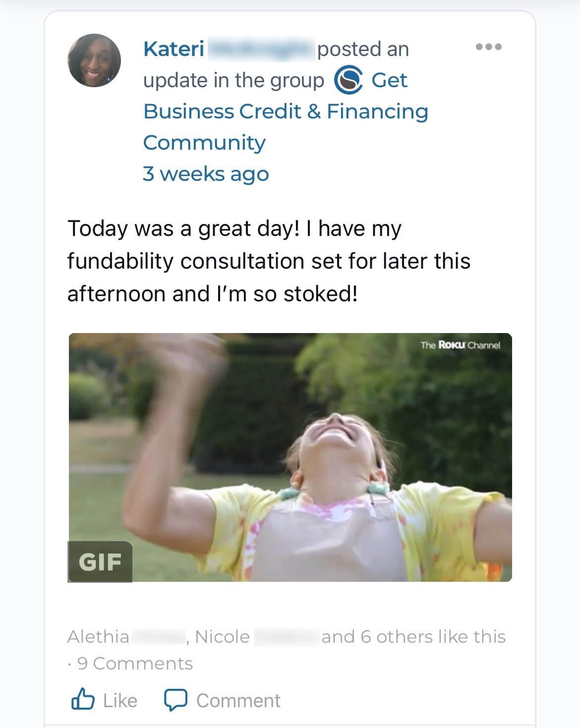Open the 3 weeks ago timestamp link
Image resolution: width=580 pixels, height=728 pixels.
click(x=206, y=174)
